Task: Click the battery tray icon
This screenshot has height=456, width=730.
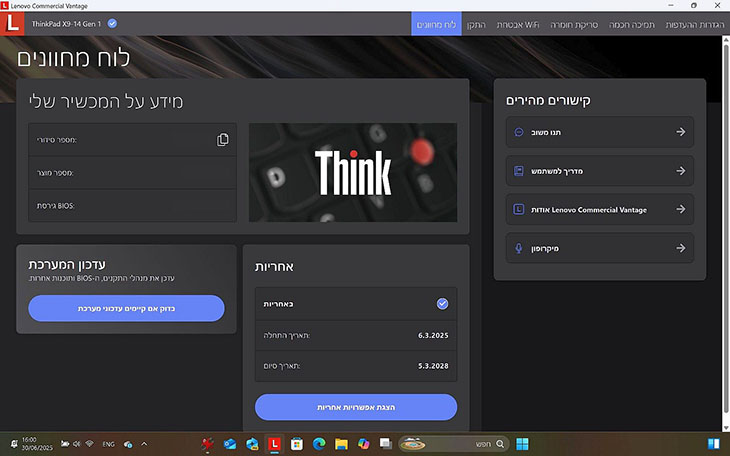Action: tap(65, 444)
